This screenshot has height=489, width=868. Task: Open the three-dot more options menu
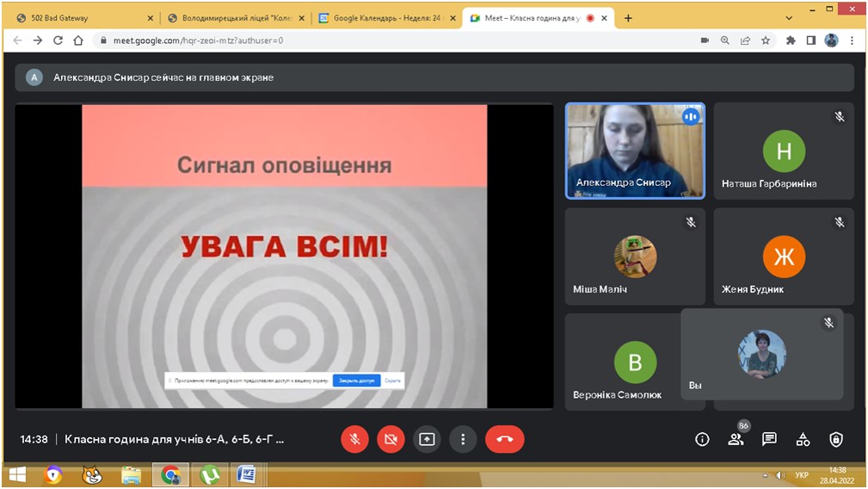point(463,439)
